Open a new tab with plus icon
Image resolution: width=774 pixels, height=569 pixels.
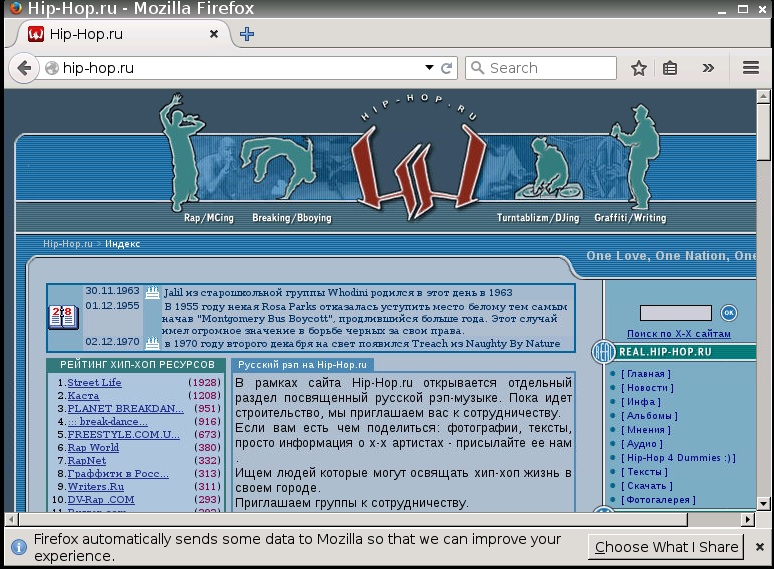247,34
